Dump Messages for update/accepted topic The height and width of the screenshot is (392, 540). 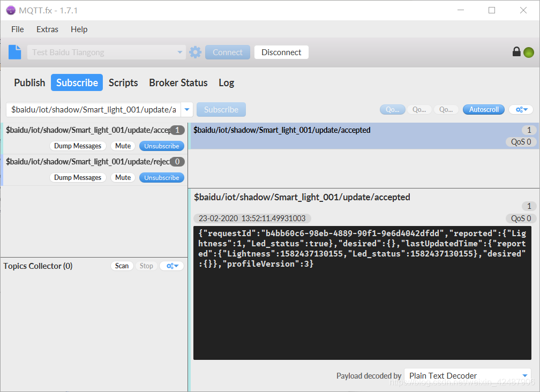click(x=78, y=146)
